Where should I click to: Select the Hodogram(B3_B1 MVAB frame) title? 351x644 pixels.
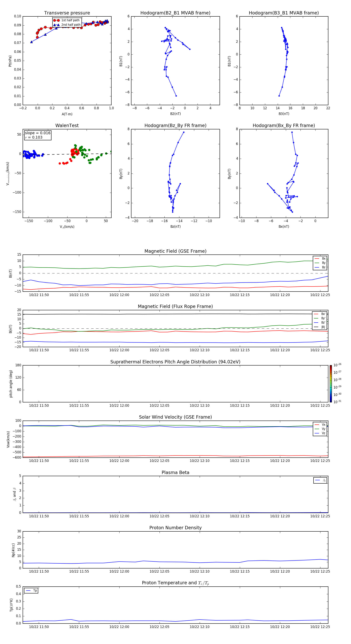click(x=284, y=13)
